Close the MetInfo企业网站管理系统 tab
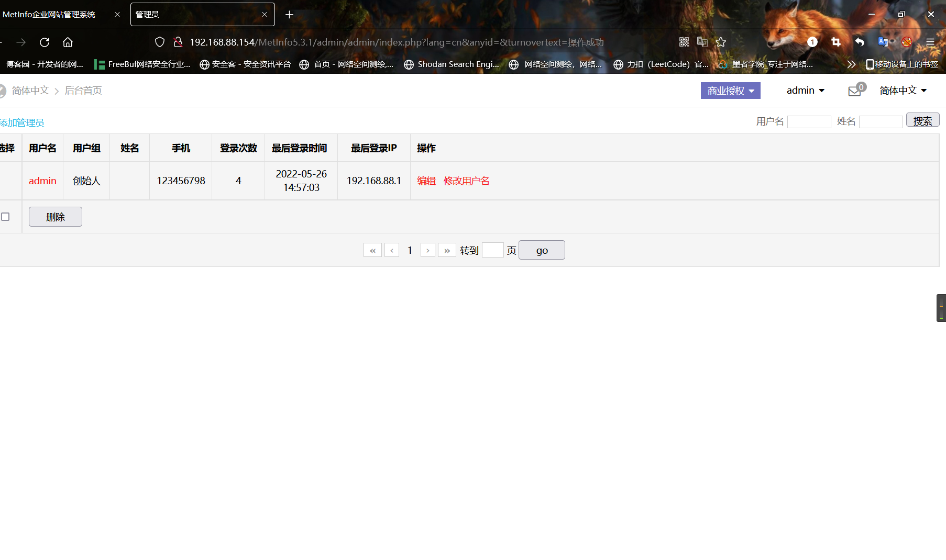 [x=117, y=15]
